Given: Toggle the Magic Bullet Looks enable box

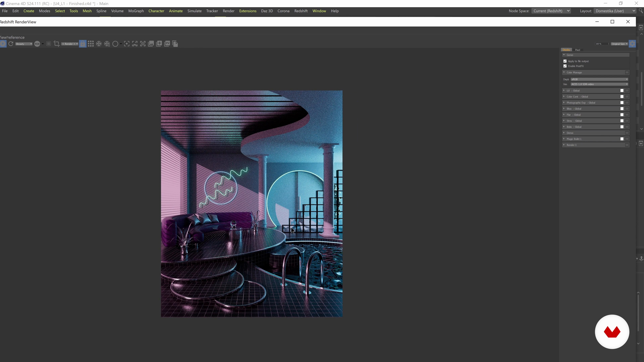Looking at the screenshot, I should click(622, 139).
